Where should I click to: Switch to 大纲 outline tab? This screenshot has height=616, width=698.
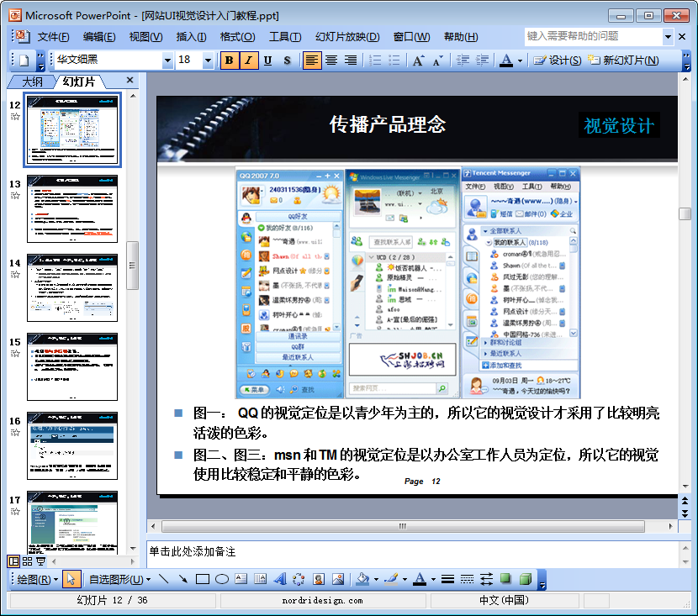click(x=33, y=82)
